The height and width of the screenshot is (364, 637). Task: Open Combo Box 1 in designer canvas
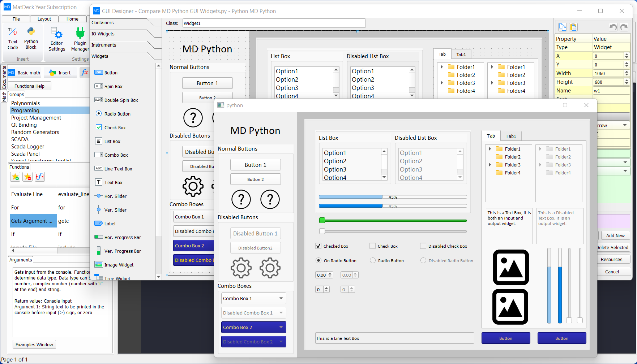(x=193, y=217)
